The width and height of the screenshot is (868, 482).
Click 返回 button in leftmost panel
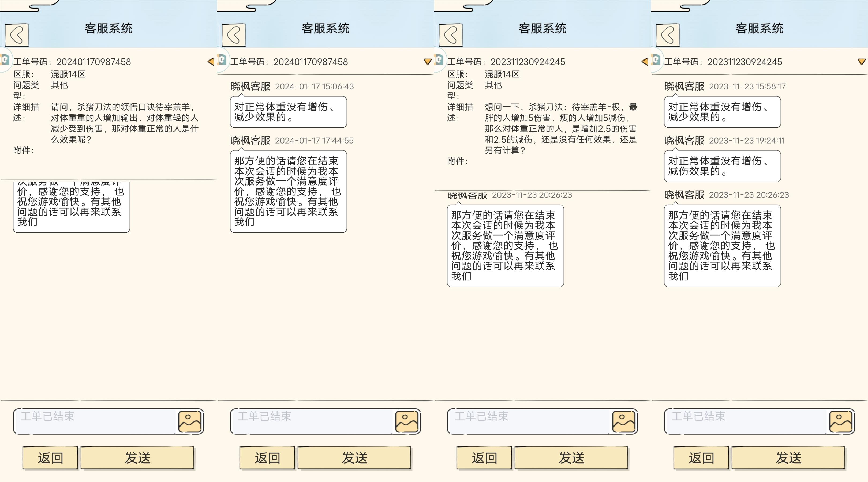point(50,458)
